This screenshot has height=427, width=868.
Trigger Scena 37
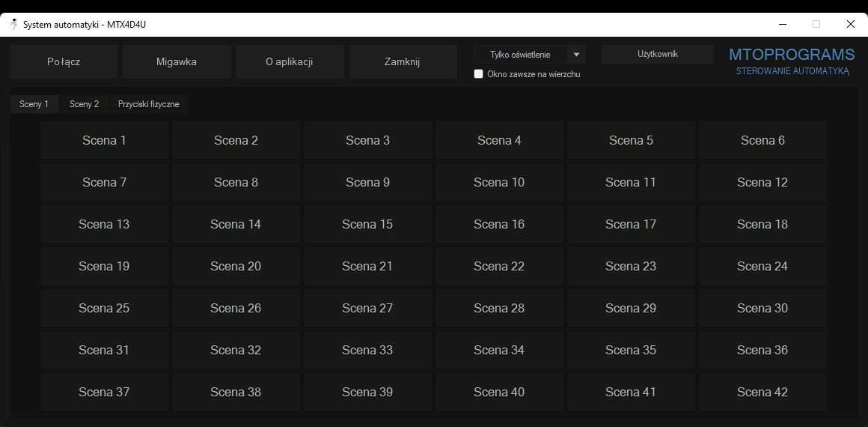coord(105,392)
